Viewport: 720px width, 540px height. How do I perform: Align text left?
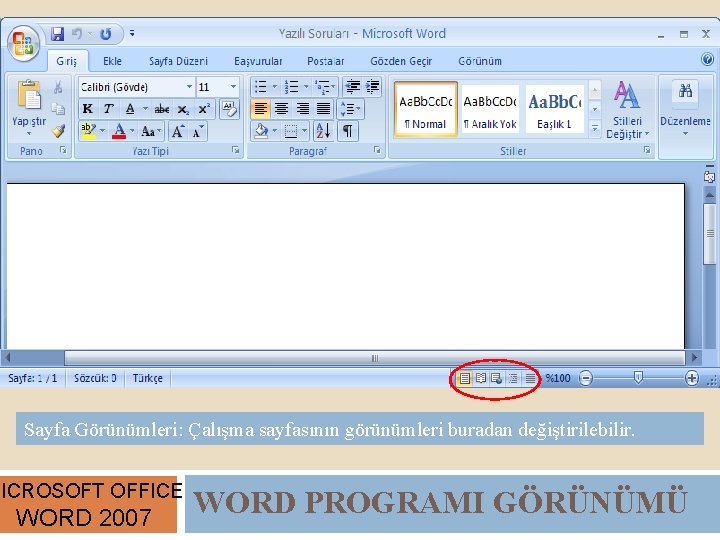pos(260,109)
